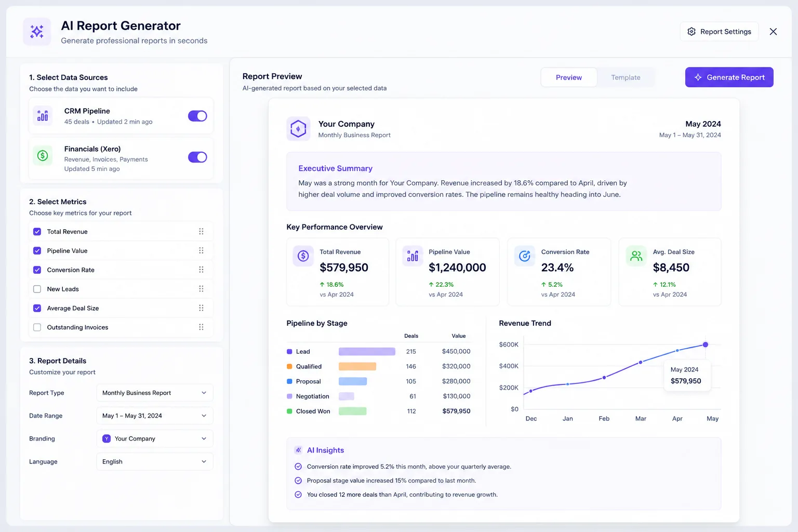798x532 pixels.
Task: Click the Negotiation stage value $130,000
Action: [457, 396]
